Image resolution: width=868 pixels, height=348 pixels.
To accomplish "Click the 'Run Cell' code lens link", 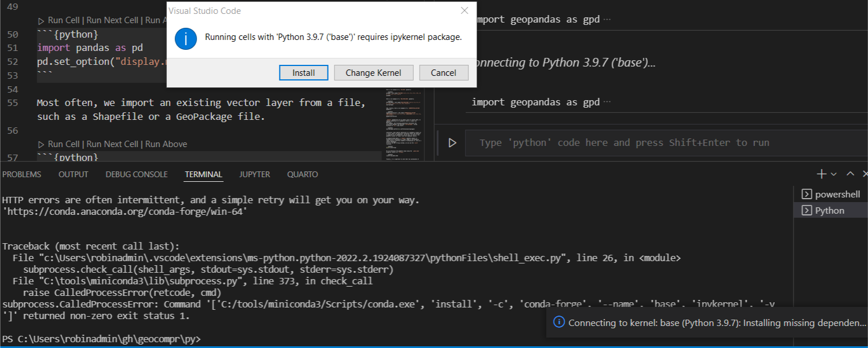I will tap(63, 144).
